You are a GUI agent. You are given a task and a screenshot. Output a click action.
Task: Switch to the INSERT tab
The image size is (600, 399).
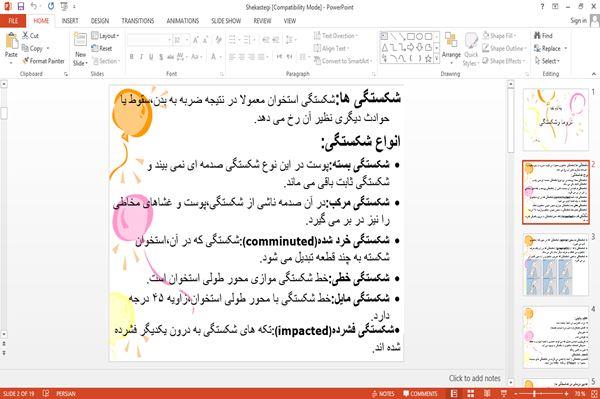[x=70, y=21]
